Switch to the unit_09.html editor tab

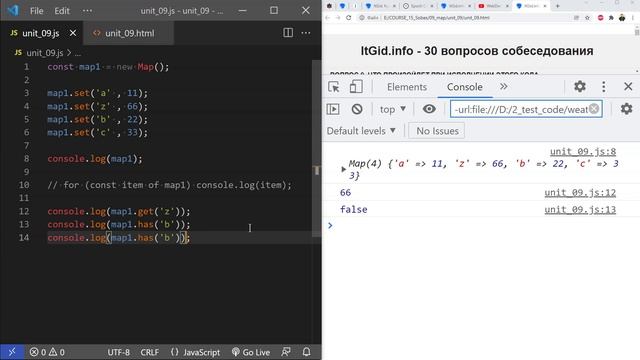[x=129, y=33]
